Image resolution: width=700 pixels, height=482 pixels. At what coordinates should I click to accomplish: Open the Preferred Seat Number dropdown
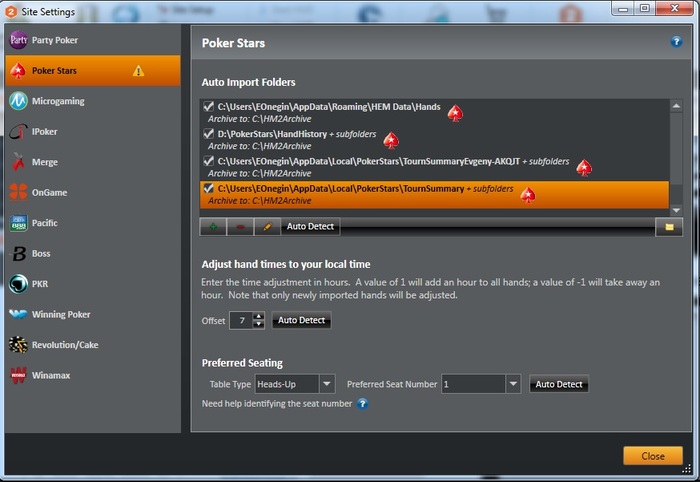(x=513, y=384)
